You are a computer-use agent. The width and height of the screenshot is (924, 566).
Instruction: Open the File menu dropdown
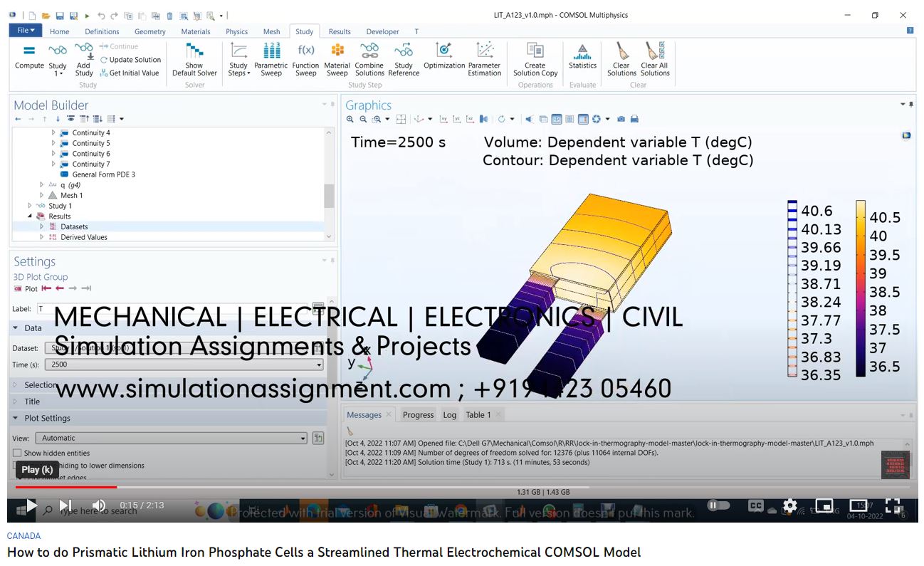[26, 31]
